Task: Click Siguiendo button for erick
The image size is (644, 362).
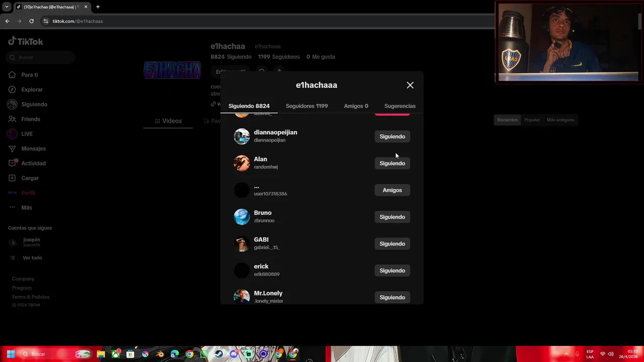Action: 392,270
